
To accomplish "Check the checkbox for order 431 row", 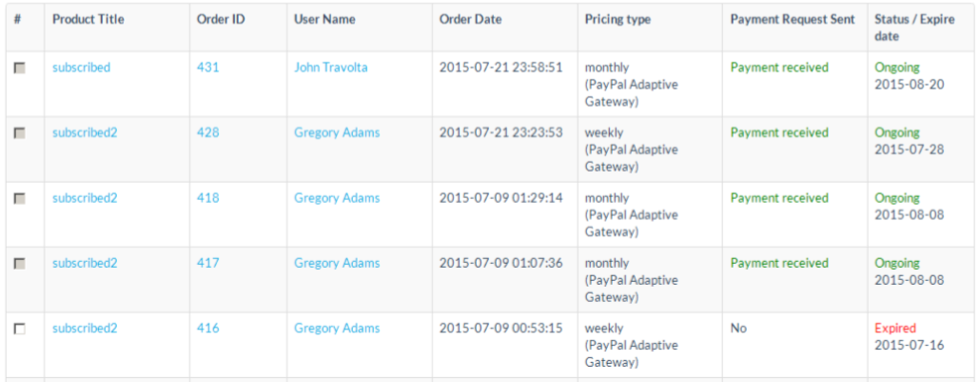I will click(20, 68).
